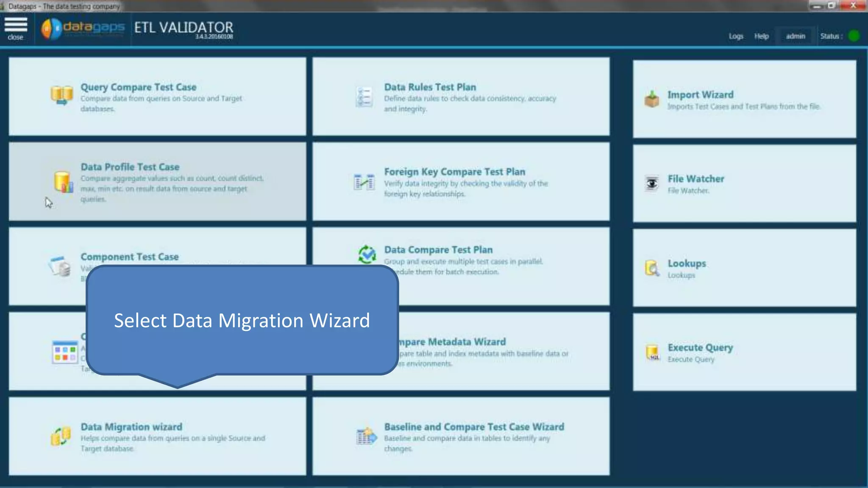Image resolution: width=868 pixels, height=488 pixels.
Task: Click the colored grid tile icon
Action: 65,352
